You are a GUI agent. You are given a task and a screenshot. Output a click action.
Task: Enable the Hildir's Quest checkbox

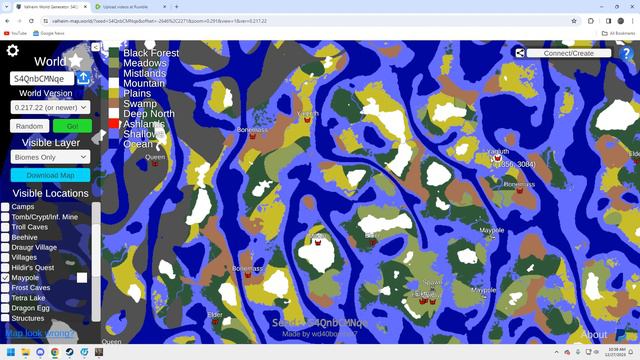click(x=5, y=268)
